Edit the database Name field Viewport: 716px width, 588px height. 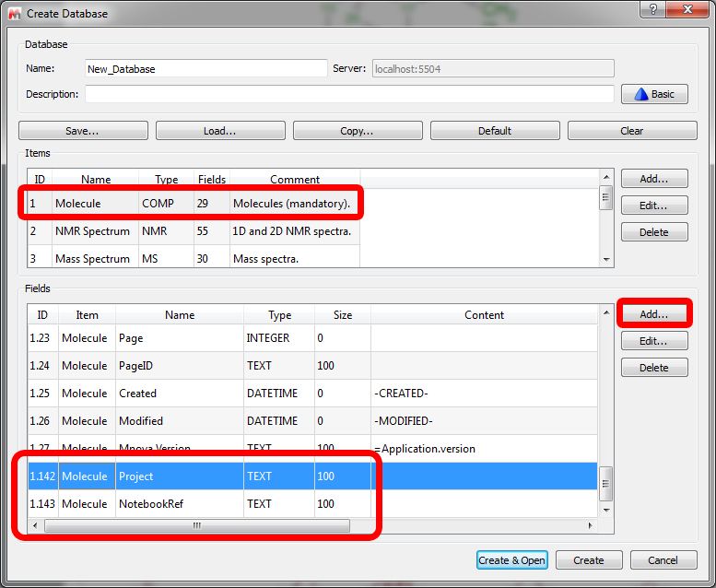[x=205, y=69]
